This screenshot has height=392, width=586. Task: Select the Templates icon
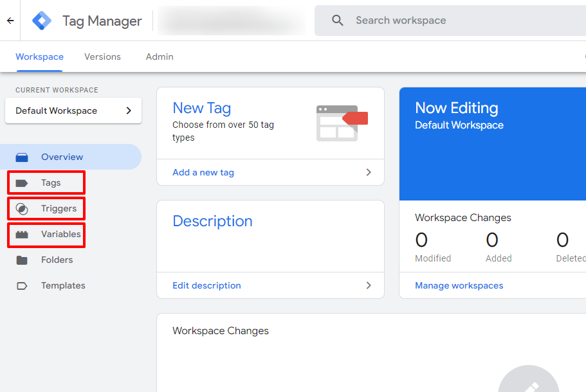click(x=23, y=285)
